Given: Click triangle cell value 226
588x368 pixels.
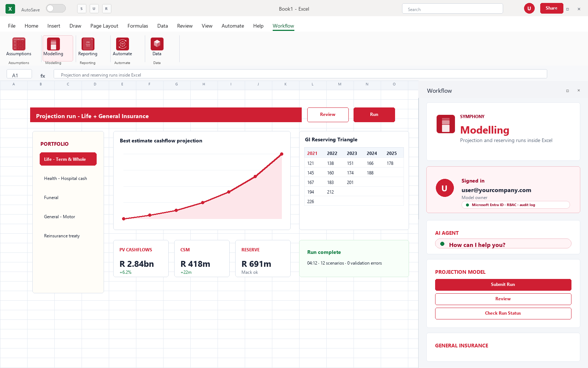Looking at the screenshot, I should coord(311,202).
